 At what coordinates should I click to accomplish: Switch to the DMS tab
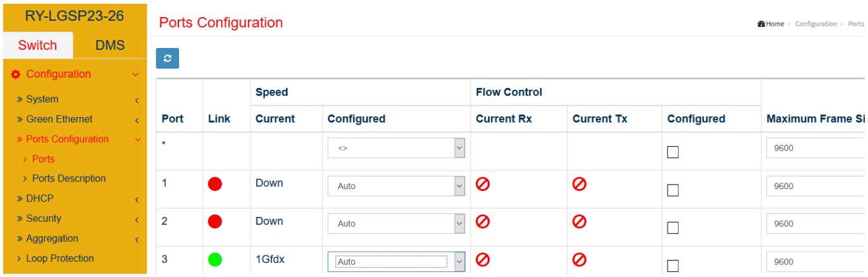pos(110,46)
